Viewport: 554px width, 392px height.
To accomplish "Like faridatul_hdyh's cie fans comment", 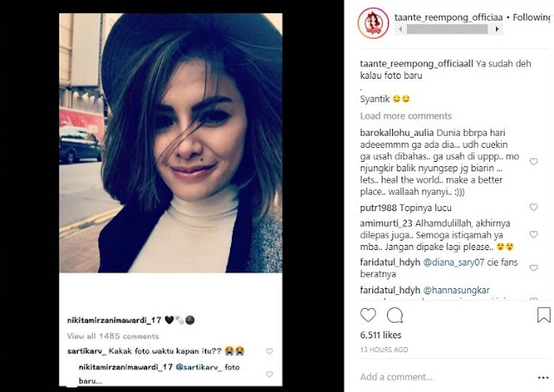I will pyautogui.click(x=533, y=268).
